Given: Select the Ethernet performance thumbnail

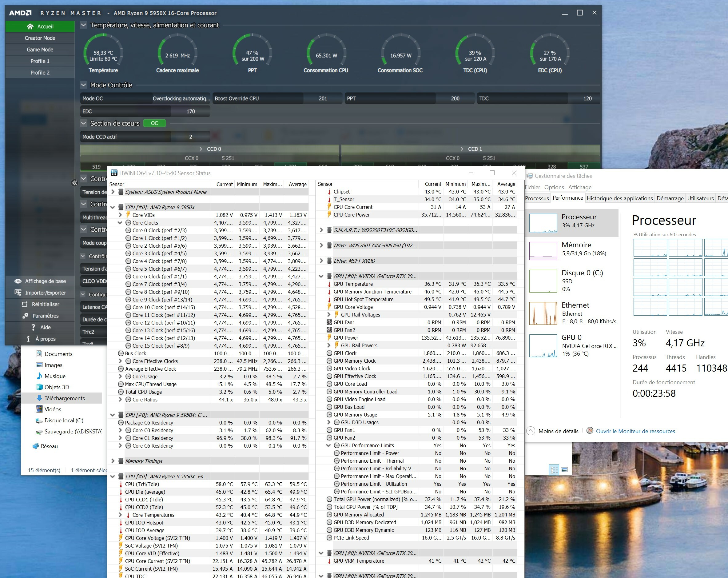Looking at the screenshot, I should coord(543,313).
